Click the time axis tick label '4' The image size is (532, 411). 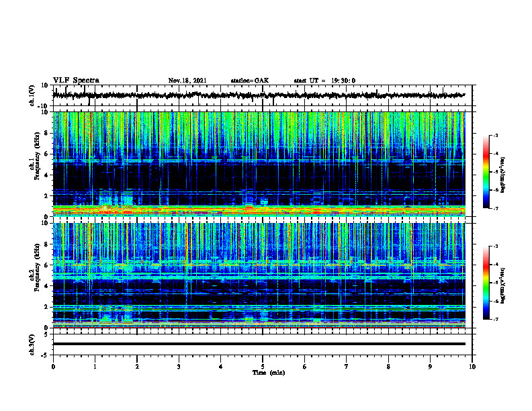pyautogui.click(x=221, y=367)
